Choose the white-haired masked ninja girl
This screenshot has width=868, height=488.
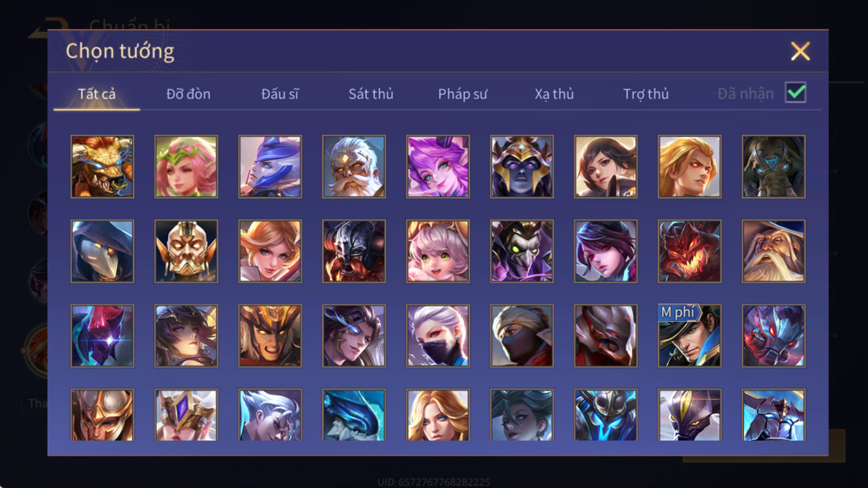(438, 336)
